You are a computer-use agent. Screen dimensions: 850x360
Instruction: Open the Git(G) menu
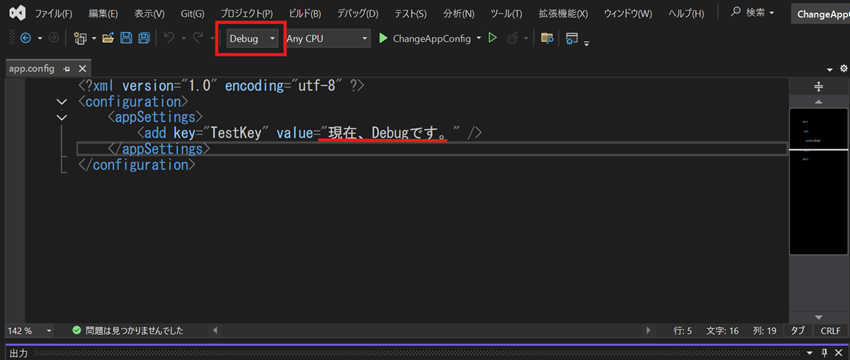192,14
